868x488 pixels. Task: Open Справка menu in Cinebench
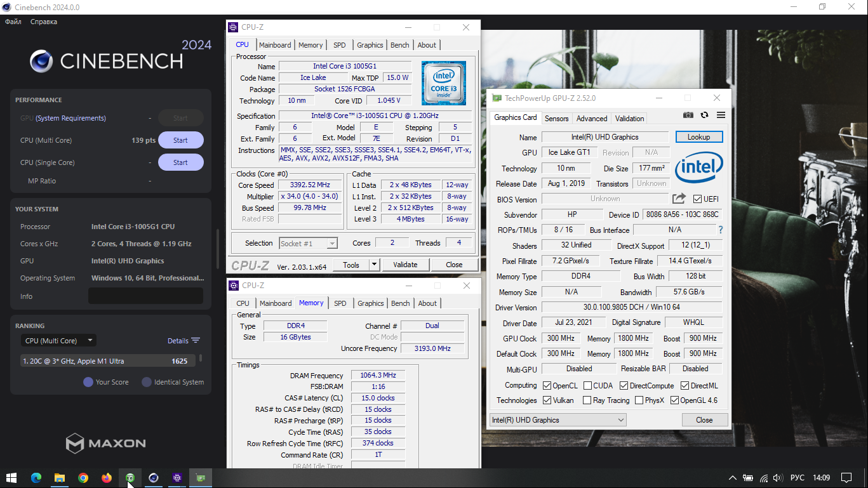(44, 22)
